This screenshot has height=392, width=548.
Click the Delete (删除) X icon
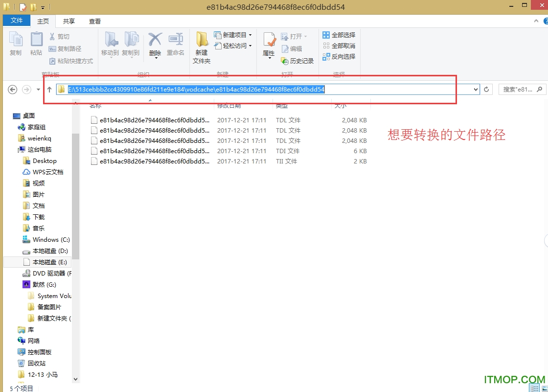tap(155, 40)
